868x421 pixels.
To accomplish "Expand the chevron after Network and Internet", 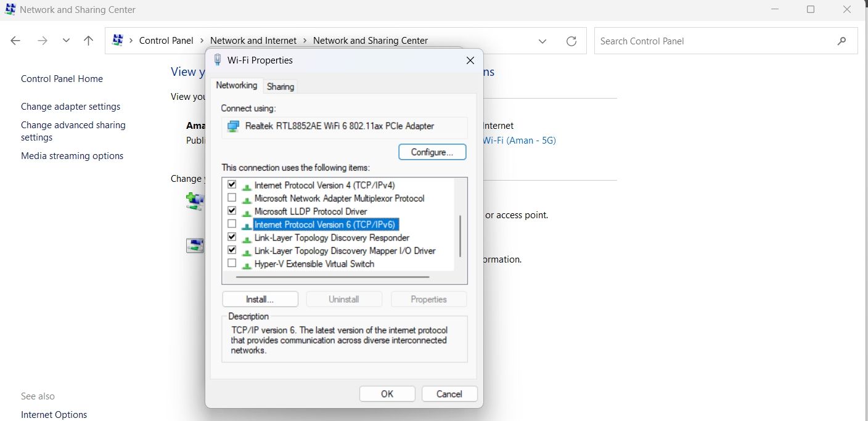I will click(x=305, y=41).
